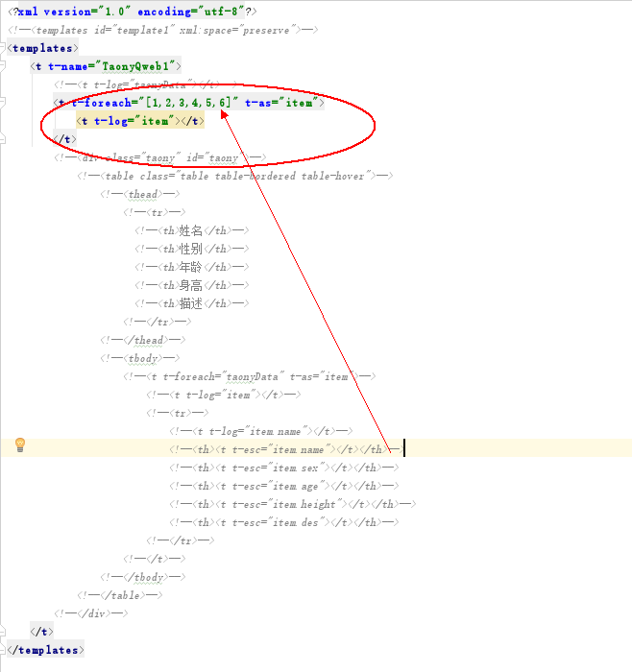The image size is (632, 672).
Task: Click the commented 身高 table header line
Action: point(192,285)
